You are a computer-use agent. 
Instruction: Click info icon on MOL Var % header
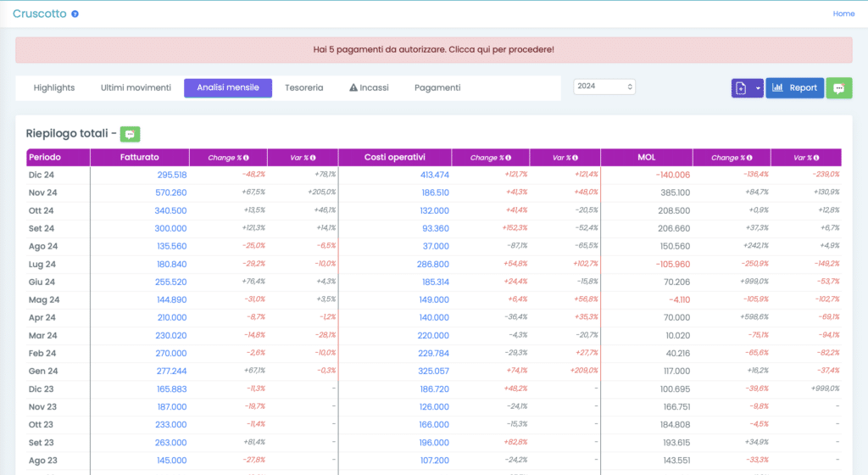pyautogui.click(x=816, y=158)
